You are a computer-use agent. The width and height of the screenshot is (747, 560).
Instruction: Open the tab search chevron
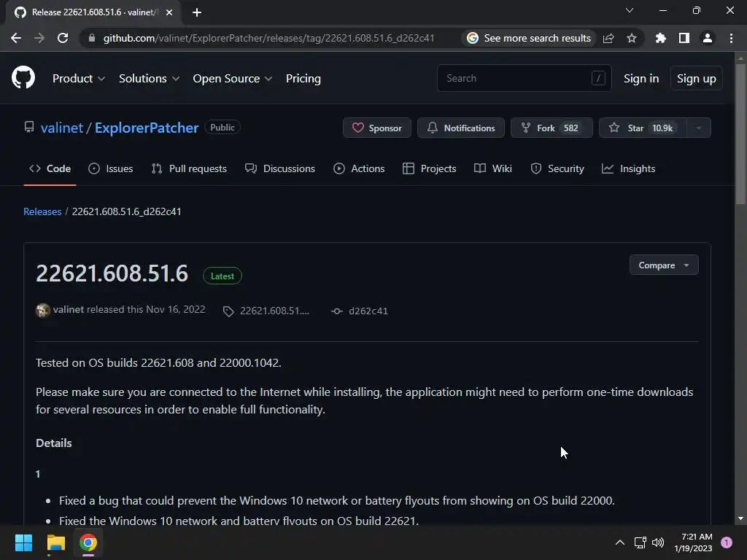[630, 10]
